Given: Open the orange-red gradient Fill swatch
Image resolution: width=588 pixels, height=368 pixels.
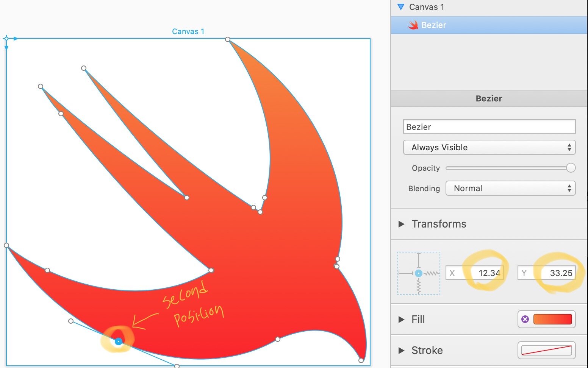Looking at the screenshot, I should (x=552, y=319).
